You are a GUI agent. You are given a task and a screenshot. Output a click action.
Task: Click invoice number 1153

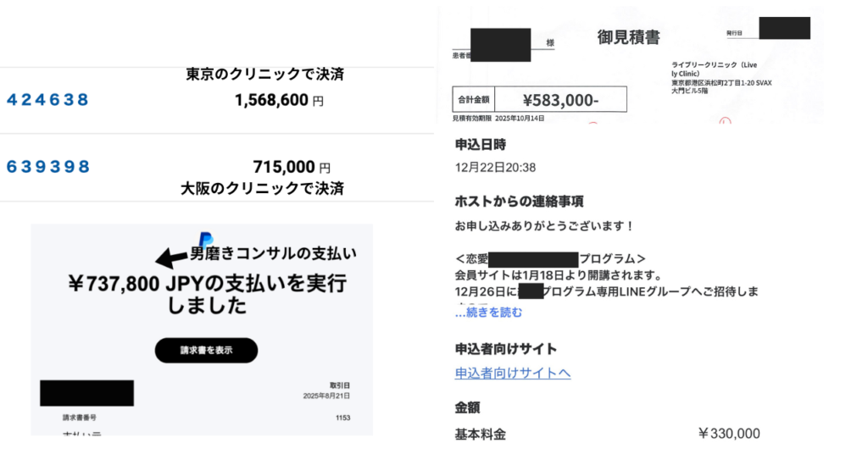(342, 418)
